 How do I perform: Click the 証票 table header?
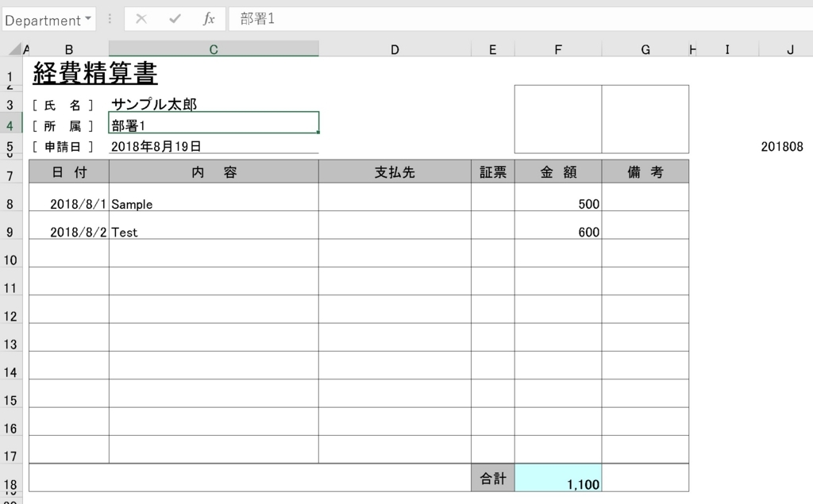point(492,171)
